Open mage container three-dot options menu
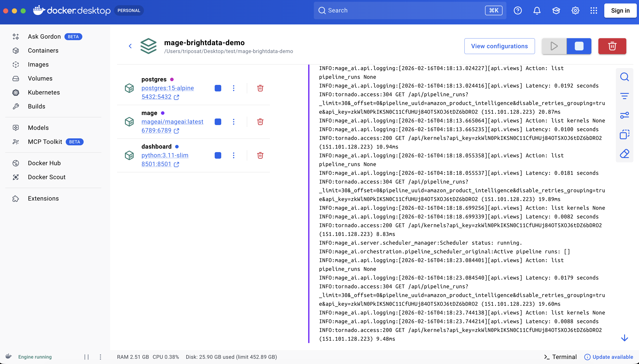The width and height of the screenshot is (639, 364). click(234, 122)
